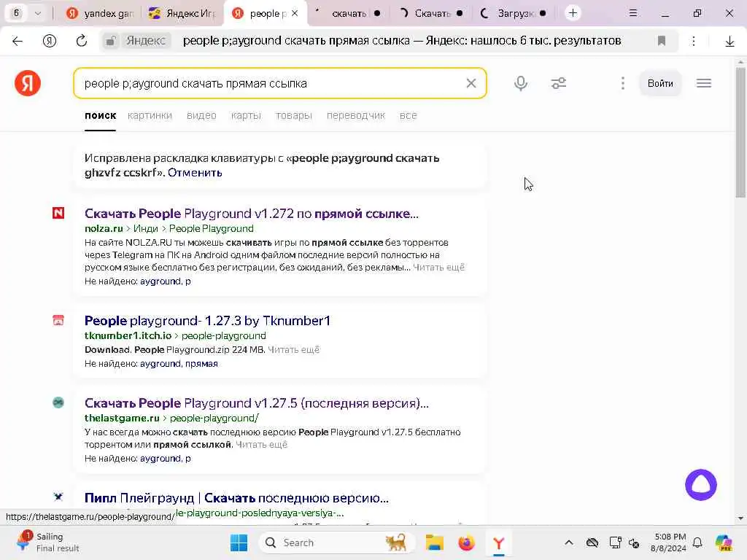Open the notifications bell in tray
Screen dimensions: 747x560
[x=697, y=542]
